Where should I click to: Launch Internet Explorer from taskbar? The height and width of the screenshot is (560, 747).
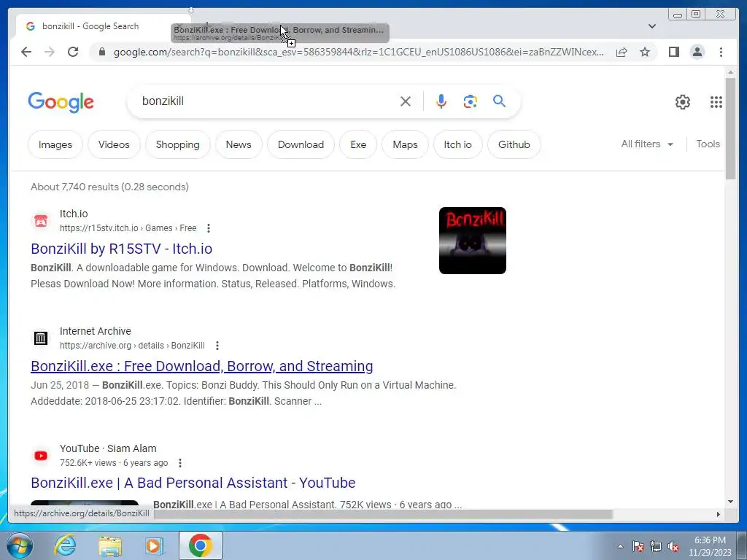(65, 545)
